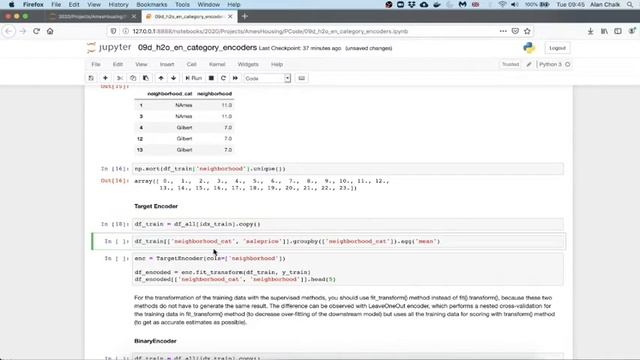Open Jupyter Help menu
The width and height of the screenshot is (640, 360).
pos(277,64)
